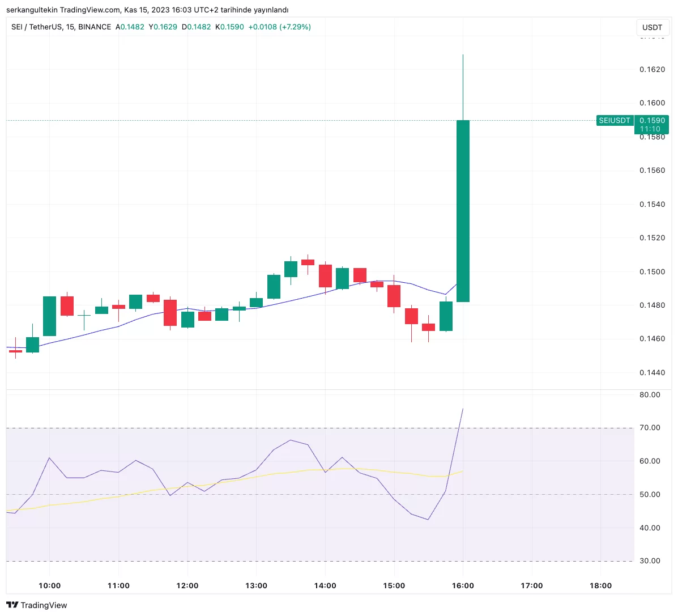Click the TradingView logo icon
678x616 pixels.
pyautogui.click(x=12, y=605)
